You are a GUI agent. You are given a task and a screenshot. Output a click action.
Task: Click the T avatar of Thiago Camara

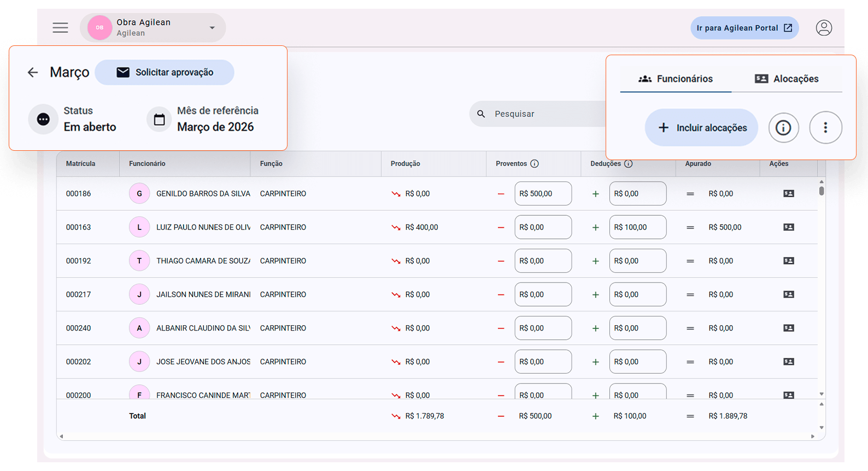click(x=139, y=261)
